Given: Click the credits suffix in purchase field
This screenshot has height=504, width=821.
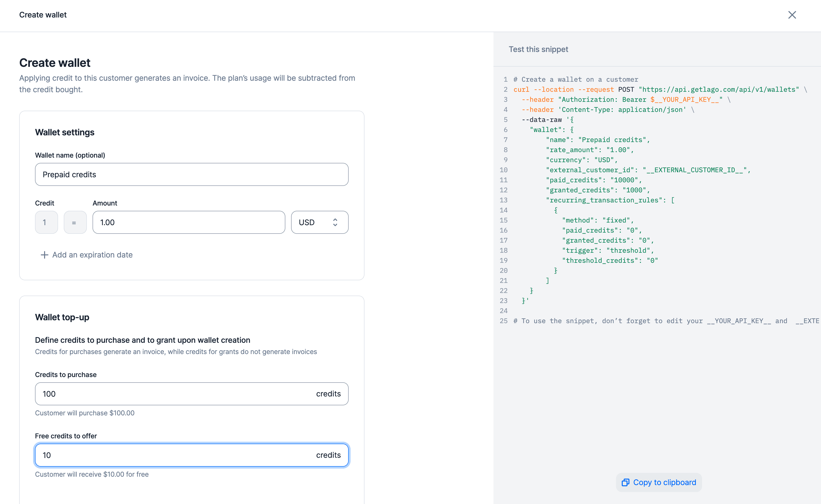Looking at the screenshot, I should pos(328,394).
